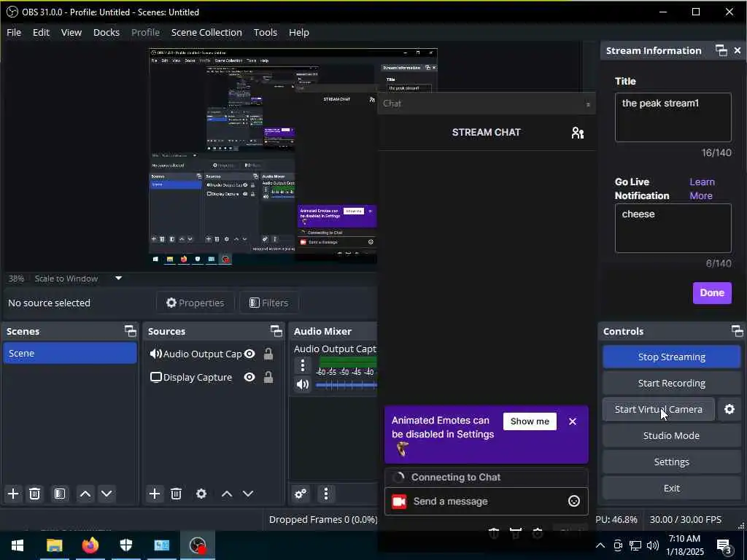Open scene filters icon
The height and width of the screenshot is (560, 747).
pyautogui.click(x=60, y=494)
